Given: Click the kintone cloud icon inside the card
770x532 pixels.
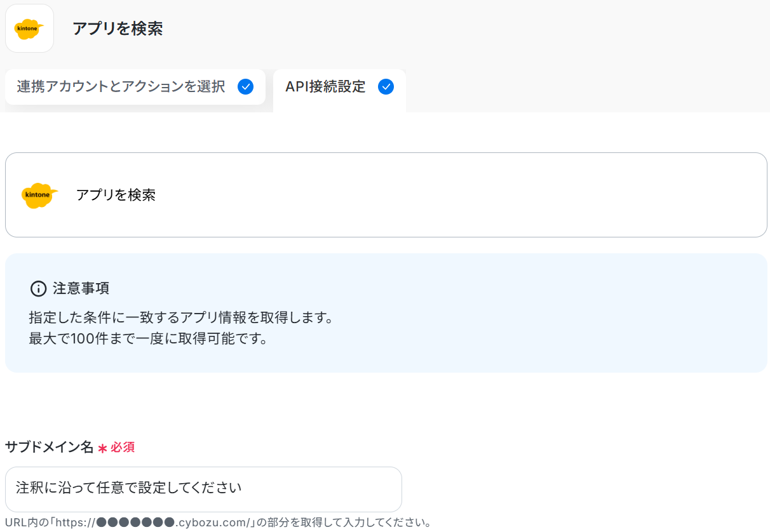Looking at the screenshot, I should point(39,195).
